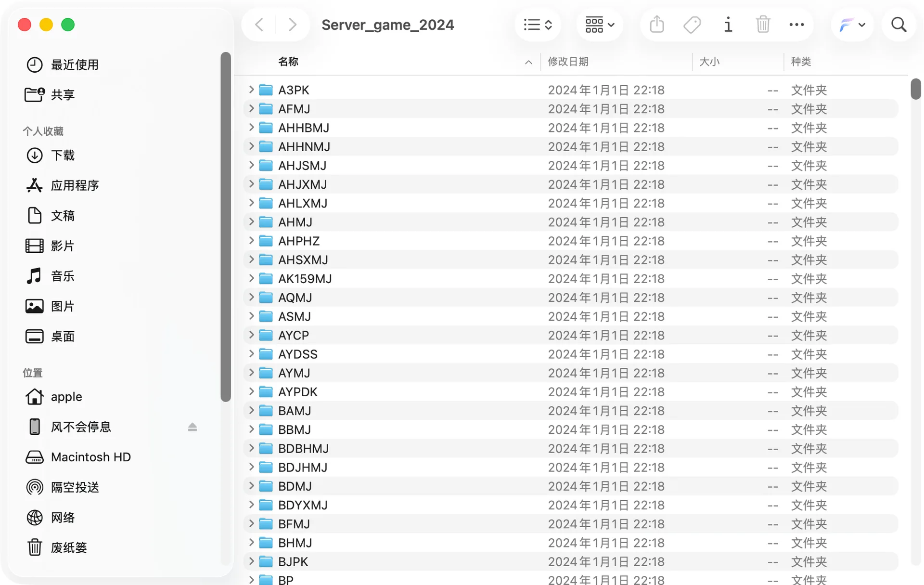Sort by the 修改日期 column header
Screen dimensions: 924x585
click(568, 62)
